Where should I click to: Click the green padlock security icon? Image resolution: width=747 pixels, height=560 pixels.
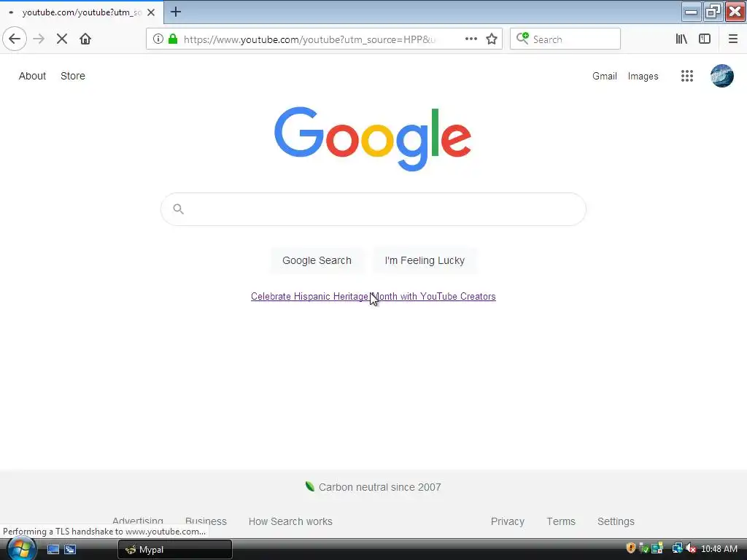pos(173,39)
